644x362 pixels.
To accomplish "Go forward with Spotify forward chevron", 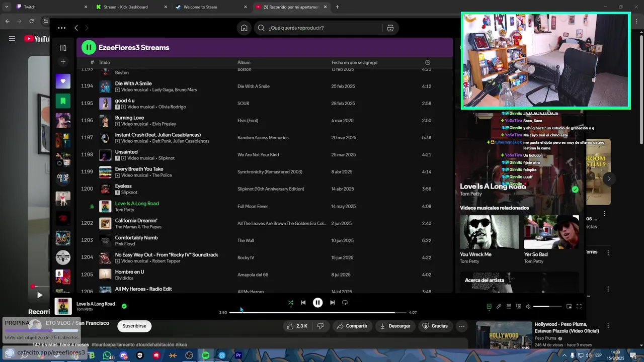I will (87, 28).
